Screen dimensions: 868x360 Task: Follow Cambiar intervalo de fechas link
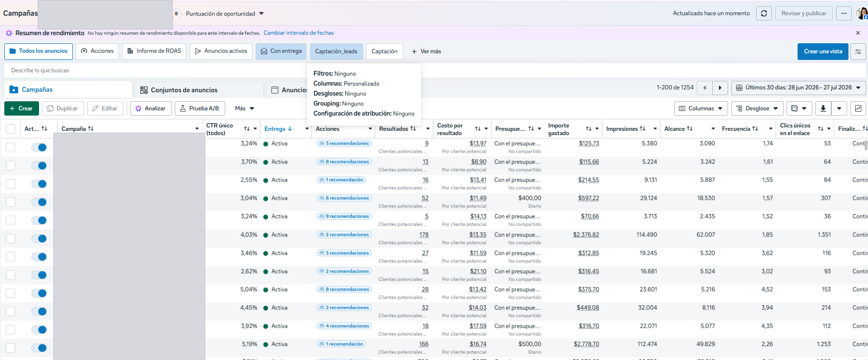click(299, 33)
